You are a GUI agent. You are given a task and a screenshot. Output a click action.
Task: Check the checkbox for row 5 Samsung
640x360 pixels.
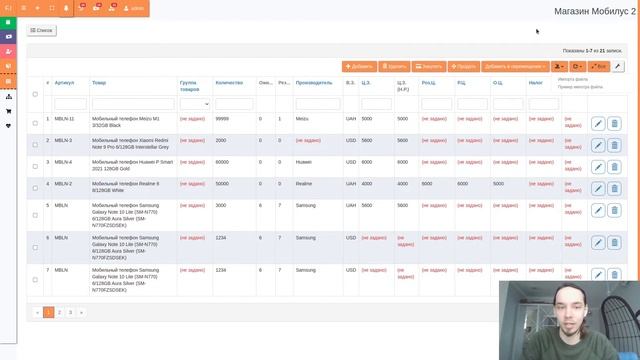[35, 215]
